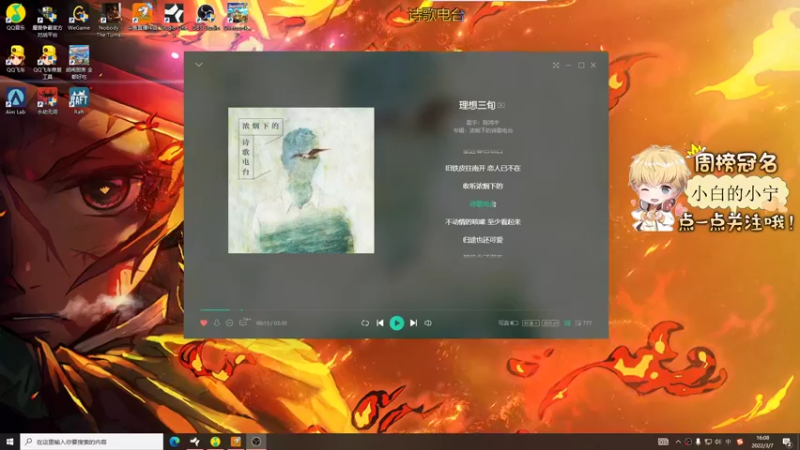Switch the player to mini fullscreen mode
The image size is (800, 450).
coord(556,65)
